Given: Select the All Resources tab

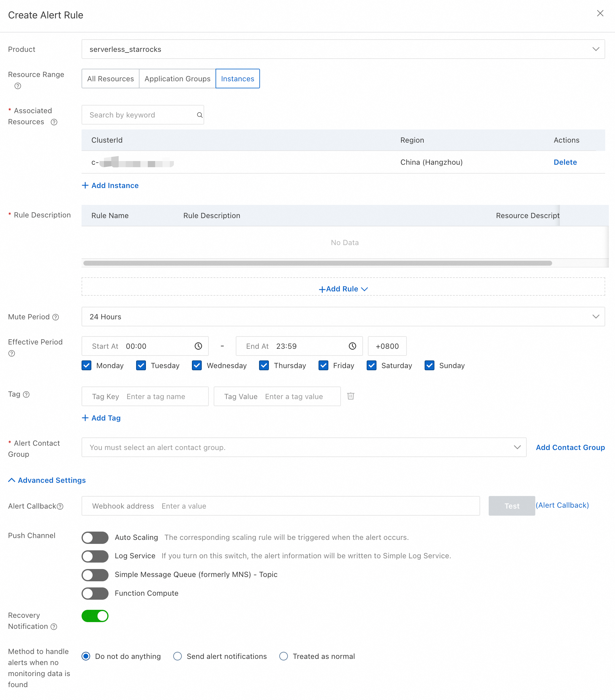Looking at the screenshot, I should 110,79.
